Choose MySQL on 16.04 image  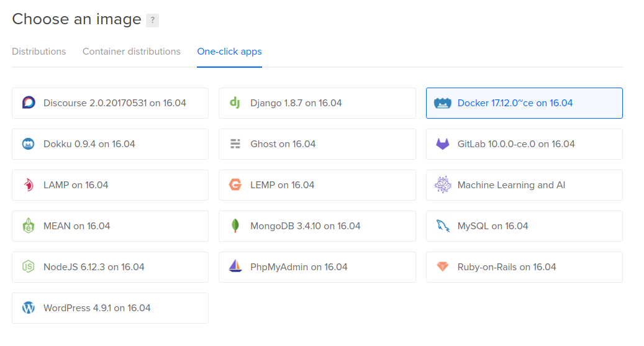[524, 226]
